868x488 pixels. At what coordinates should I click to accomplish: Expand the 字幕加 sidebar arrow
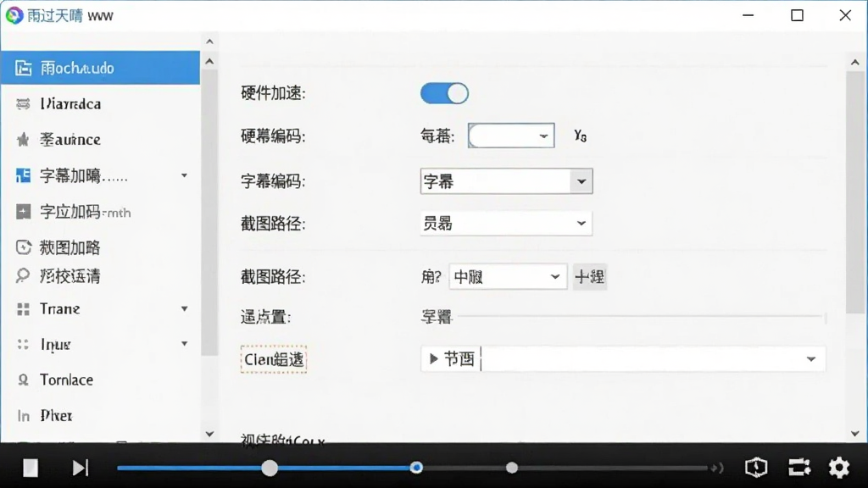point(184,175)
